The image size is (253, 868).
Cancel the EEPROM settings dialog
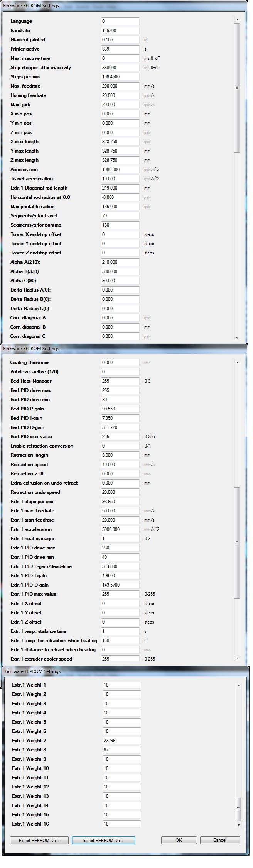tap(219, 840)
